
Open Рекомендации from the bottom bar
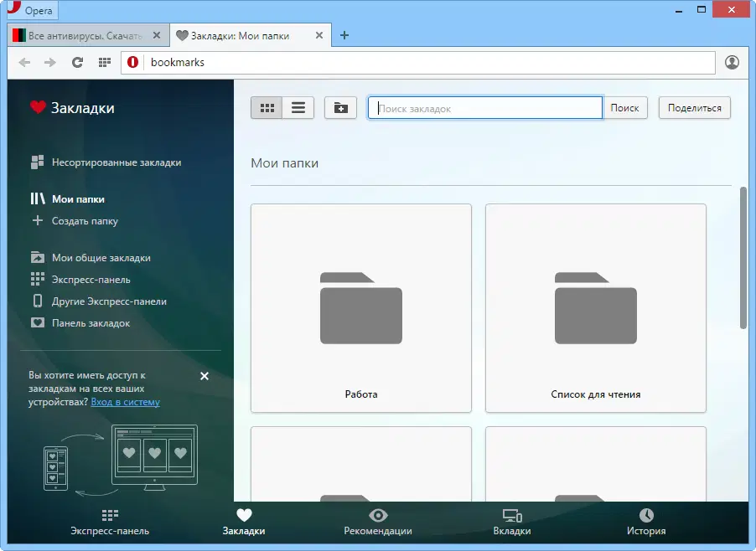pyautogui.click(x=378, y=519)
